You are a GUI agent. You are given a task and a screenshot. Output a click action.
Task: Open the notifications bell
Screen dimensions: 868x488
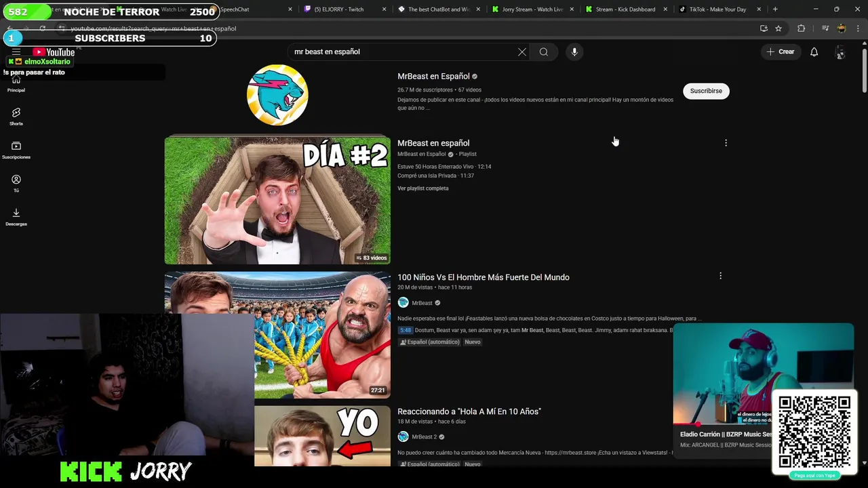coord(814,52)
